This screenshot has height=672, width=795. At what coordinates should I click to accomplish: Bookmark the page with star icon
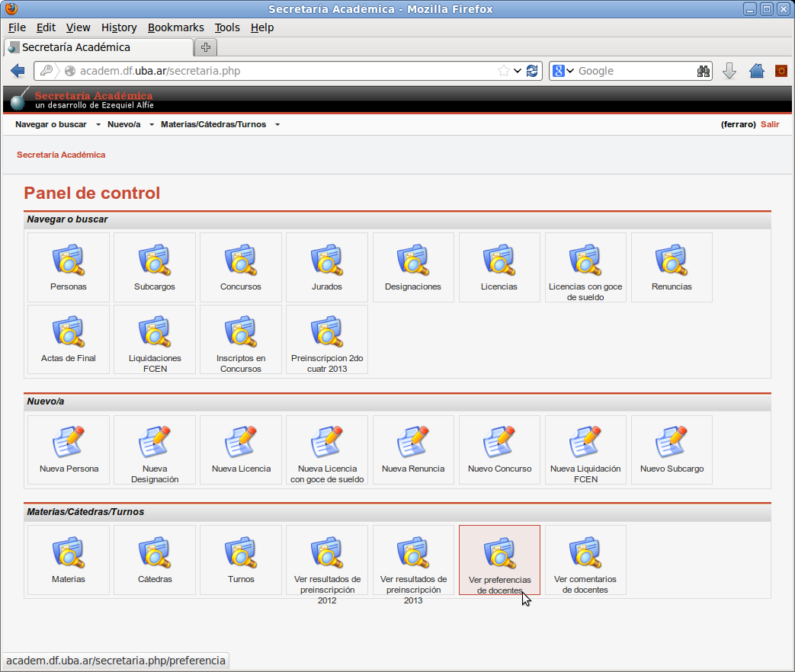pyautogui.click(x=504, y=71)
